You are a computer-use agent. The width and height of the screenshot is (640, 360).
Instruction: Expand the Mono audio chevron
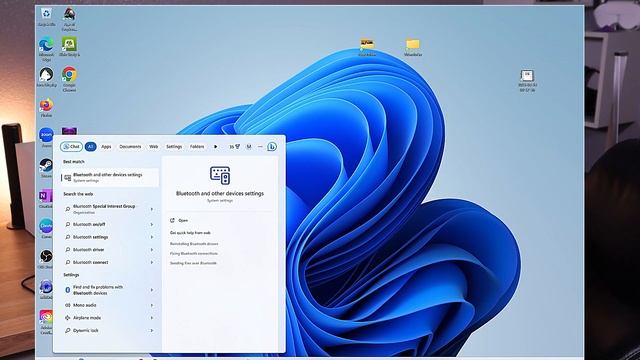pyautogui.click(x=152, y=305)
